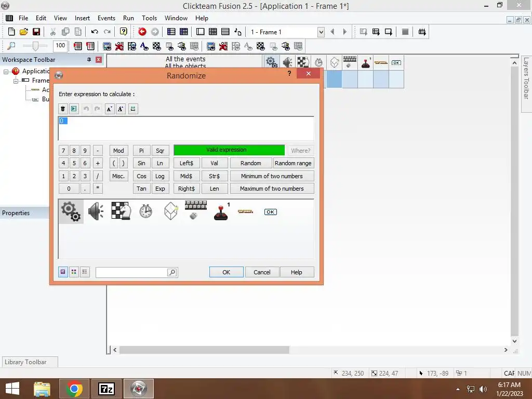Confirm the dialog with the OK button
This screenshot has width=532, height=399.
coord(227,272)
